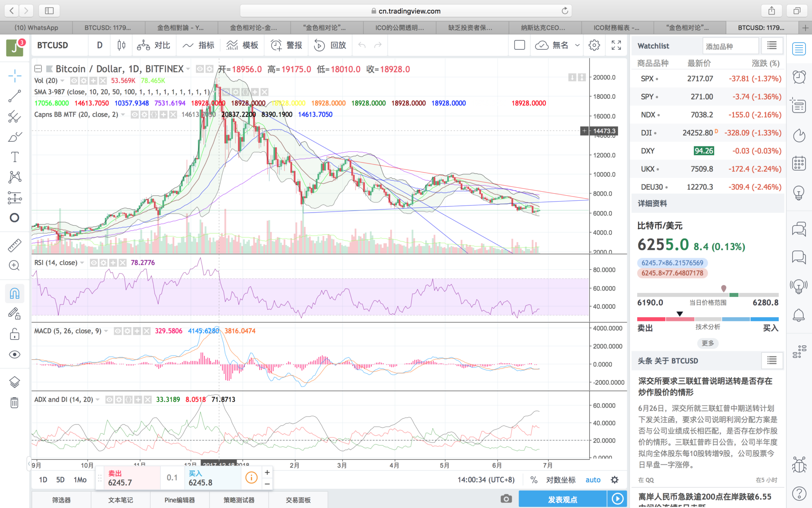Click the 卖出 sell button at 6245.7
The width and height of the screenshot is (812, 508).
point(132,478)
